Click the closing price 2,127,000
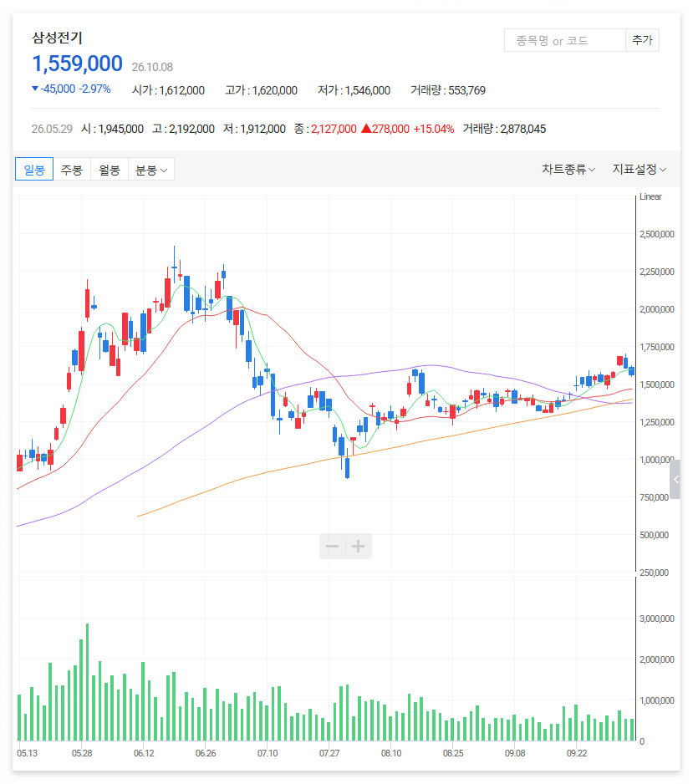This screenshot has width=693, height=784. click(x=334, y=129)
